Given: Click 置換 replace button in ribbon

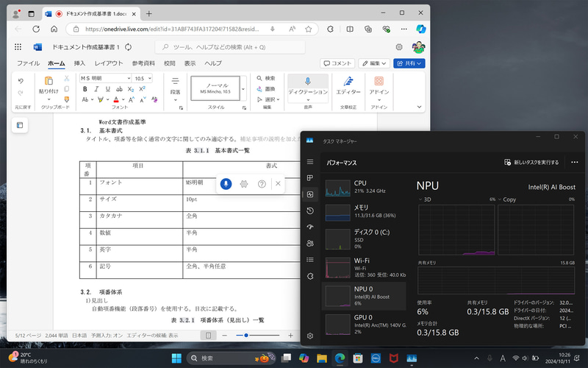Looking at the screenshot, I should (x=266, y=89).
